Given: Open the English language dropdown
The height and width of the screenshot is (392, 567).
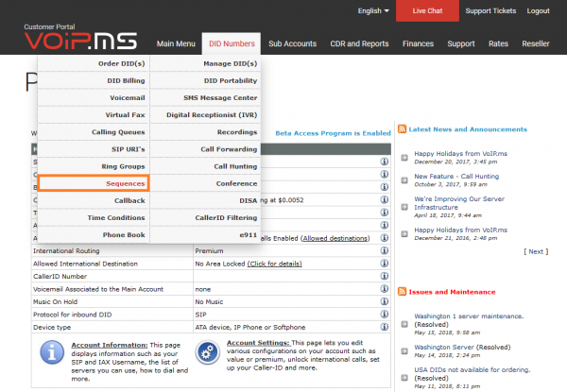Looking at the screenshot, I should [x=373, y=10].
